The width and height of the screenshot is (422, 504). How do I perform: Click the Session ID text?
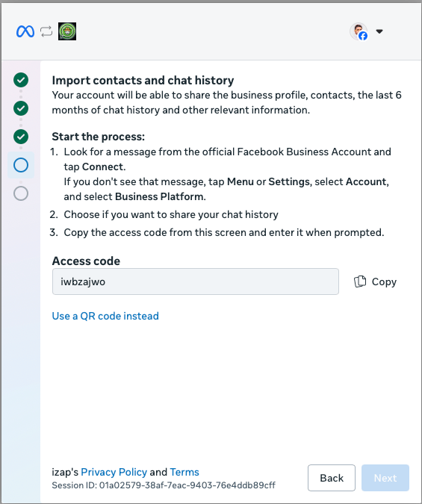[x=164, y=485]
